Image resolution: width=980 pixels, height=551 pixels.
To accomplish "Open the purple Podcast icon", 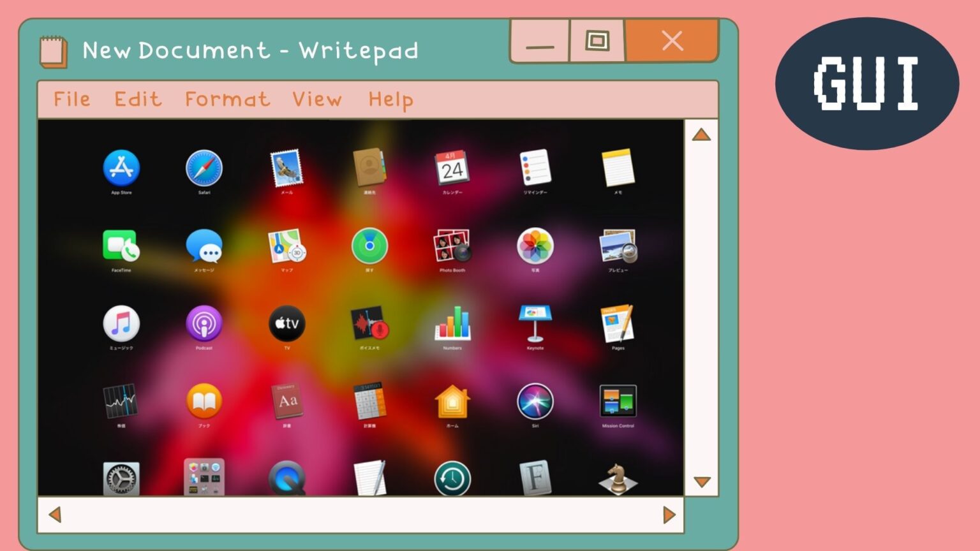I will (x=204, y=323).
